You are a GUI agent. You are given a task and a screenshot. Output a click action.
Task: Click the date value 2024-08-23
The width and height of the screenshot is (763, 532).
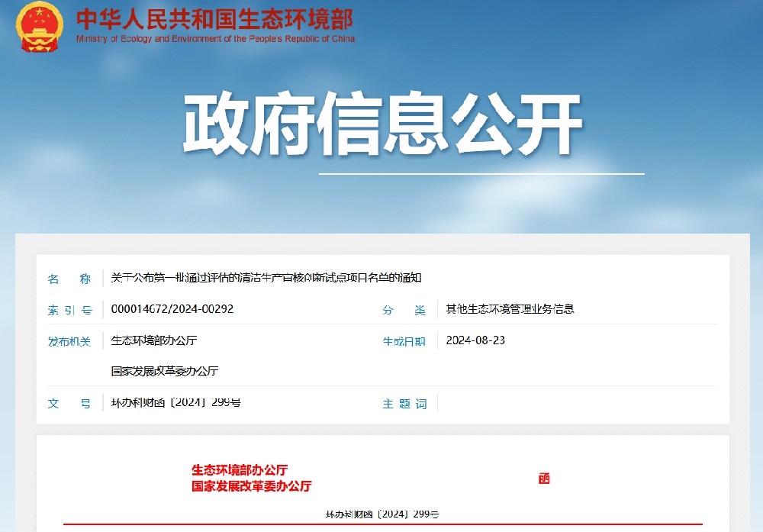[475, 340]
